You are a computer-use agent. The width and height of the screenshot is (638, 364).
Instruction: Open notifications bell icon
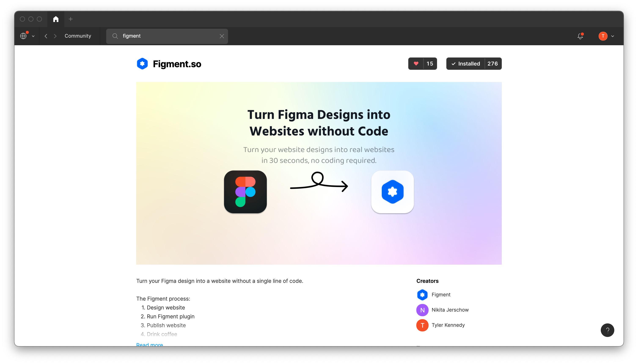coord(580,36)
